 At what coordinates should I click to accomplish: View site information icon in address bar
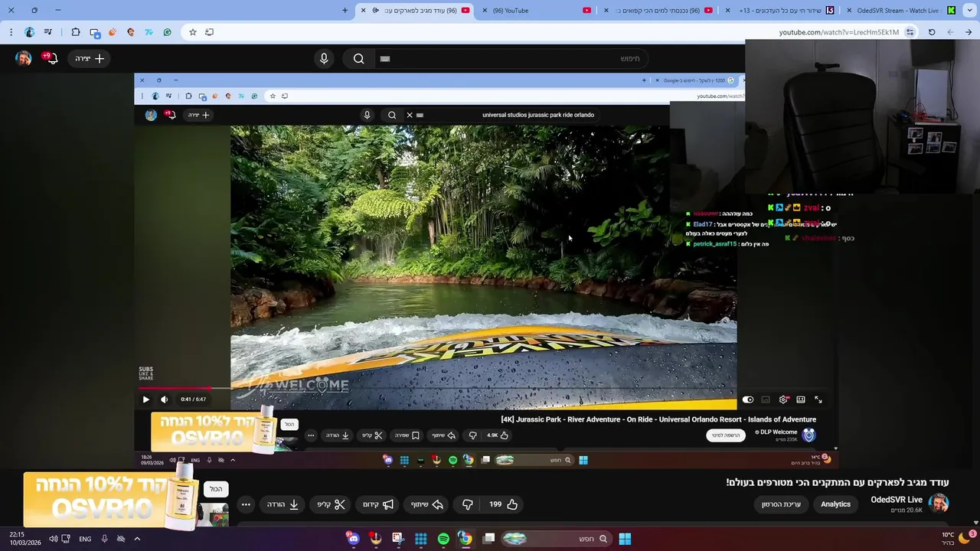pos(910,32)
